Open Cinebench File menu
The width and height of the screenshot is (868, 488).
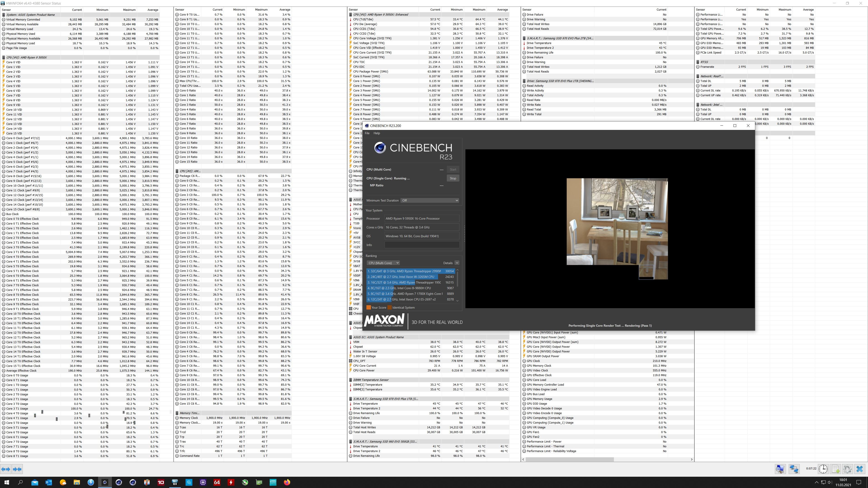point(367,133)
